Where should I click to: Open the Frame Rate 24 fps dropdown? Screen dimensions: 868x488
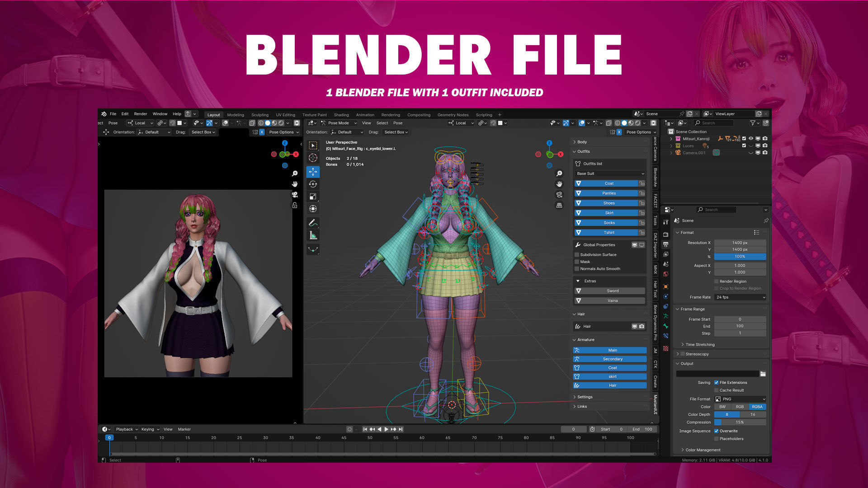[x=740, y=297]
